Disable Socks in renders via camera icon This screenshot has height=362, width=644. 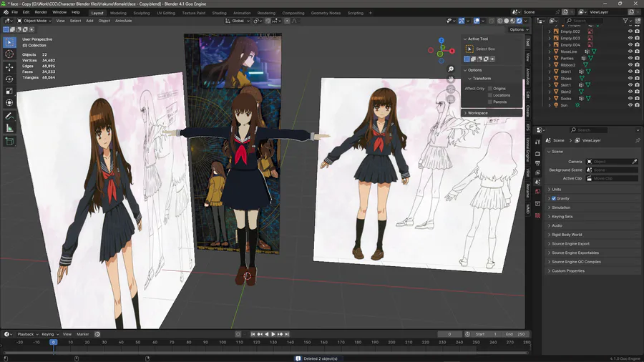637,99
